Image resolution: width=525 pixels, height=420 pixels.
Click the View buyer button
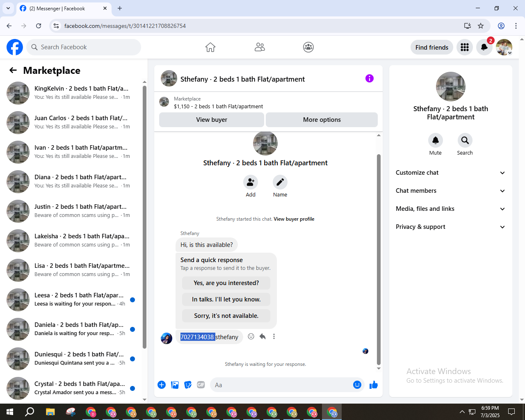pos(212,120)
